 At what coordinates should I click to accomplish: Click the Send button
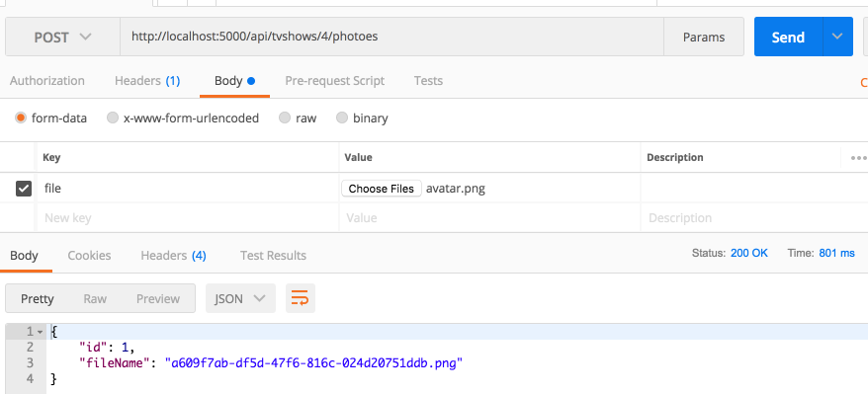pyautogui.click(x=788, y=37)
